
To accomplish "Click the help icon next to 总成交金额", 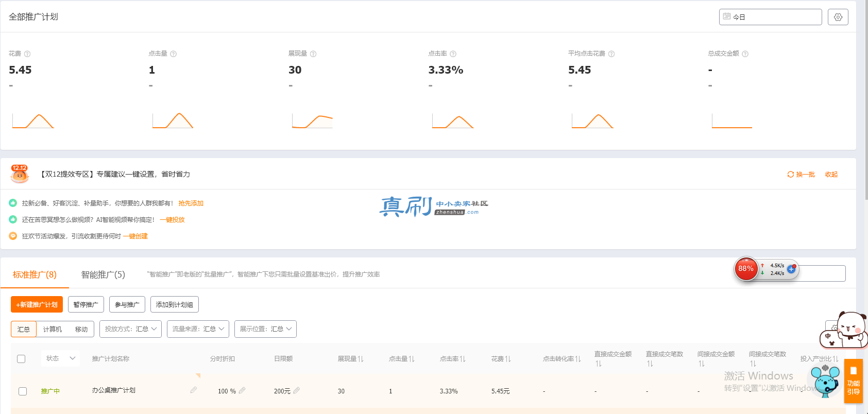I will tap(745, 54).
